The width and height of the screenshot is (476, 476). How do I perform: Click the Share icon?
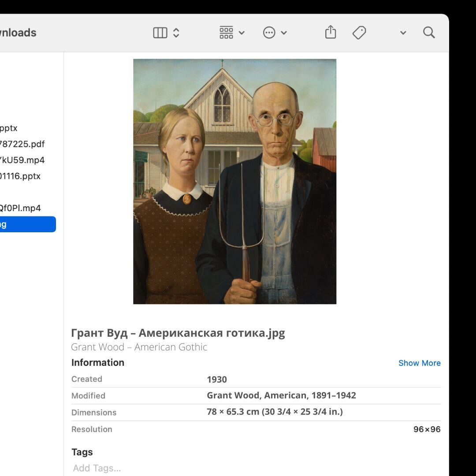pyautogui.click(x=331, y=32)
